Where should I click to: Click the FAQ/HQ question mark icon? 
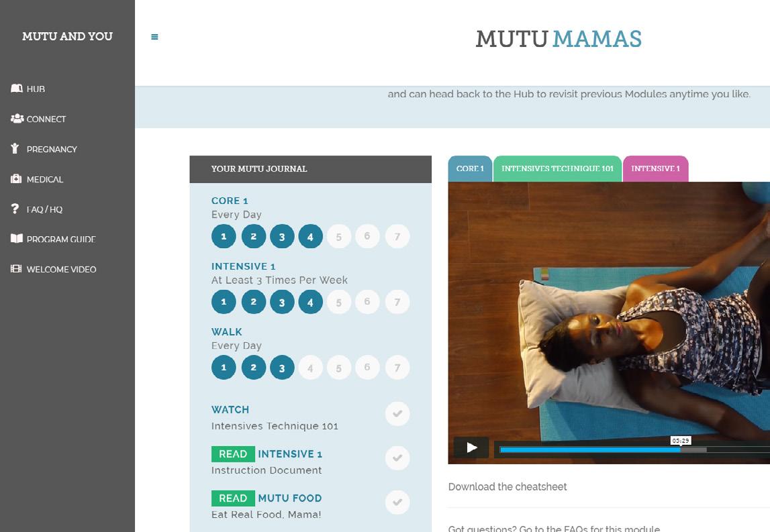(x=15, y=209)
